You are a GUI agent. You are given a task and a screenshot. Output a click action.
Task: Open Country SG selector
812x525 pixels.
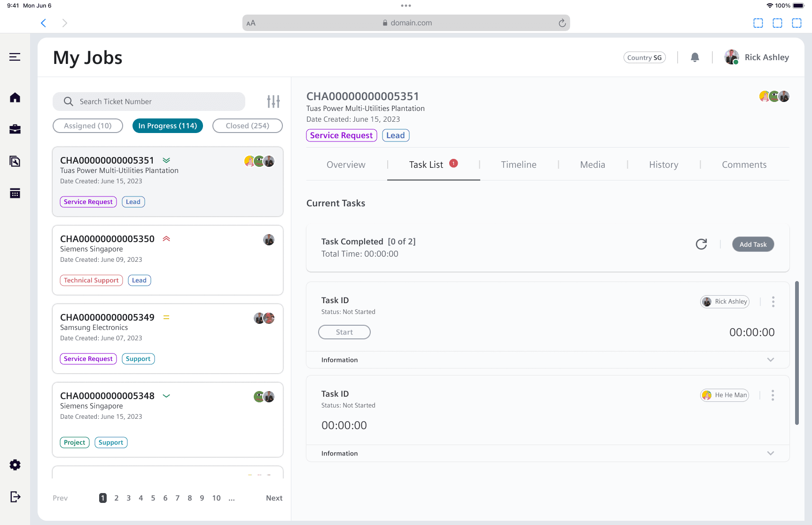645,57
